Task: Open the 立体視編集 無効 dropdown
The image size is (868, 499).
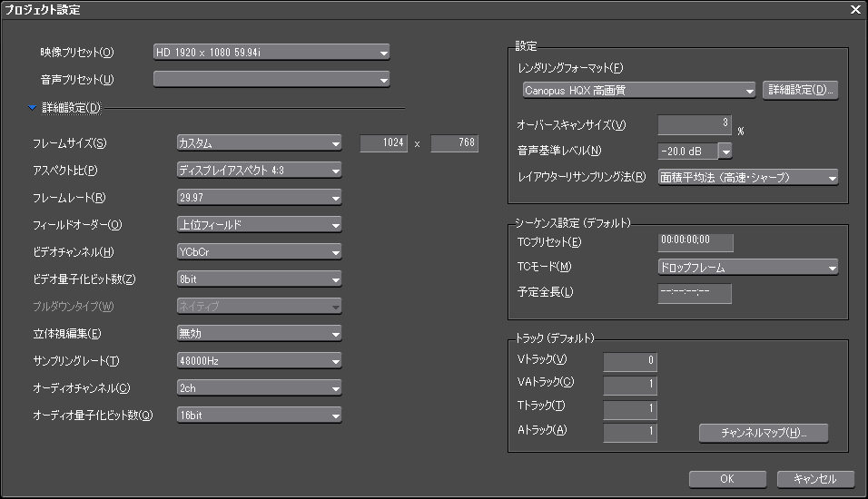Action: pyautogui.click(x=259, y=333)
